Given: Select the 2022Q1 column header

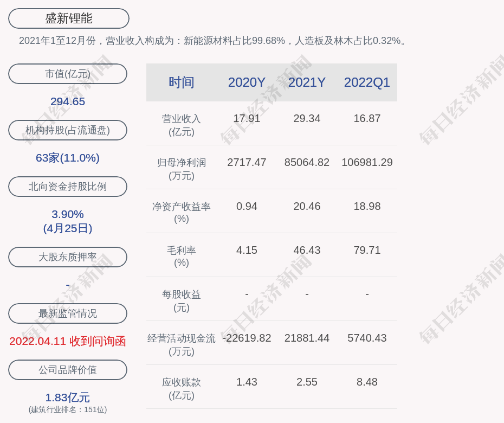Looking at the screenshot, I should tap(367, 82).
